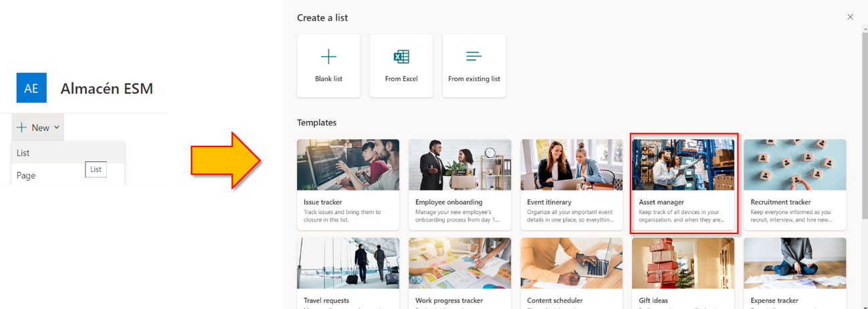Expand the New dropdown chevron
The image size is (868, 309).
click(57, 127)
